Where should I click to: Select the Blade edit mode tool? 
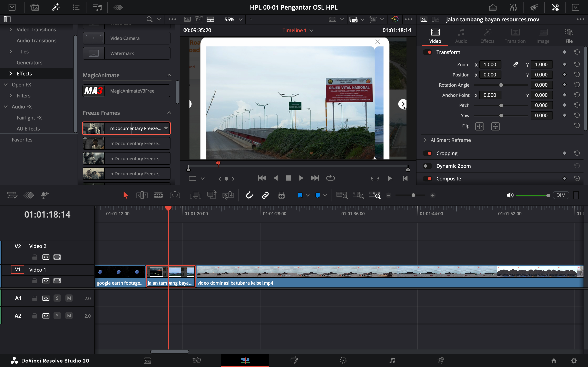[158, 195]
